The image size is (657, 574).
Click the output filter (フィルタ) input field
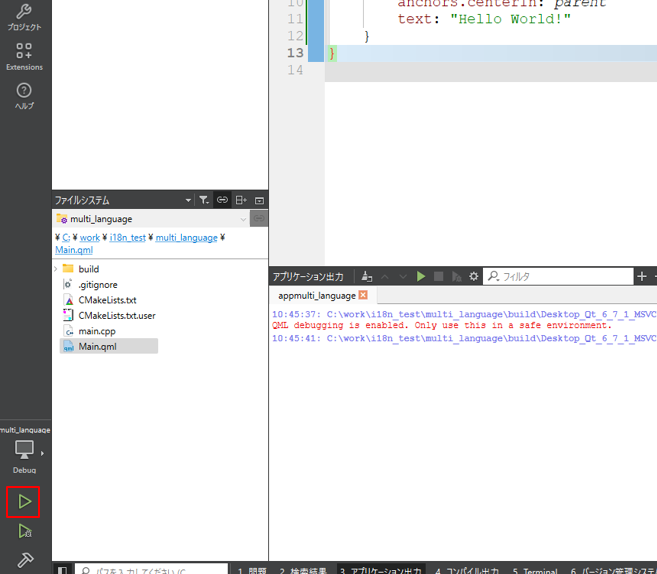pyautogui.click(x=560, y=276)
